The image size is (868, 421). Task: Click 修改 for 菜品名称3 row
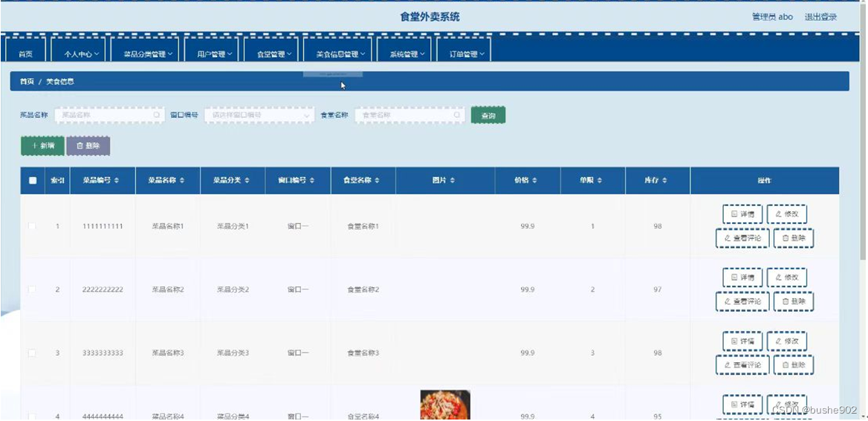point(786,341)
